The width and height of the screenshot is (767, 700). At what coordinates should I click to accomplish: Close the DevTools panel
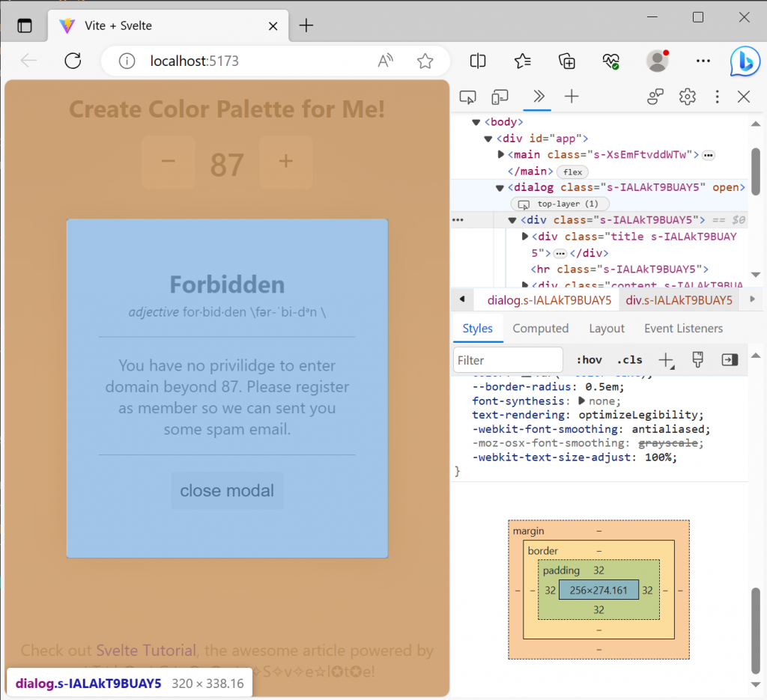tap(744, 97)
